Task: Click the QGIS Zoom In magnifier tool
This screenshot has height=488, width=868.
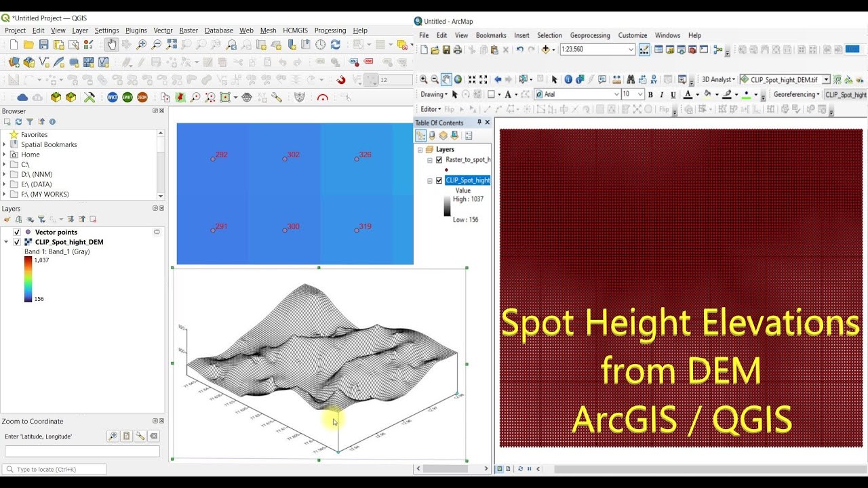Action: 141,45
